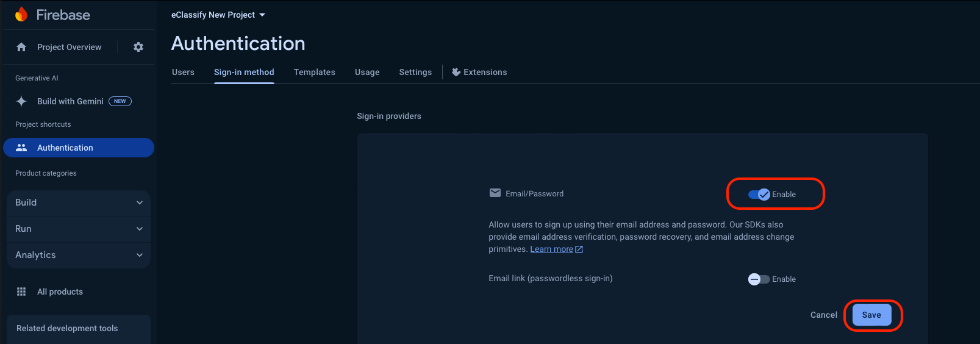The width and height of the screenshot is (980, 344).
Task: Select the Sign-in method tab
Action: (x=244, y=72)
